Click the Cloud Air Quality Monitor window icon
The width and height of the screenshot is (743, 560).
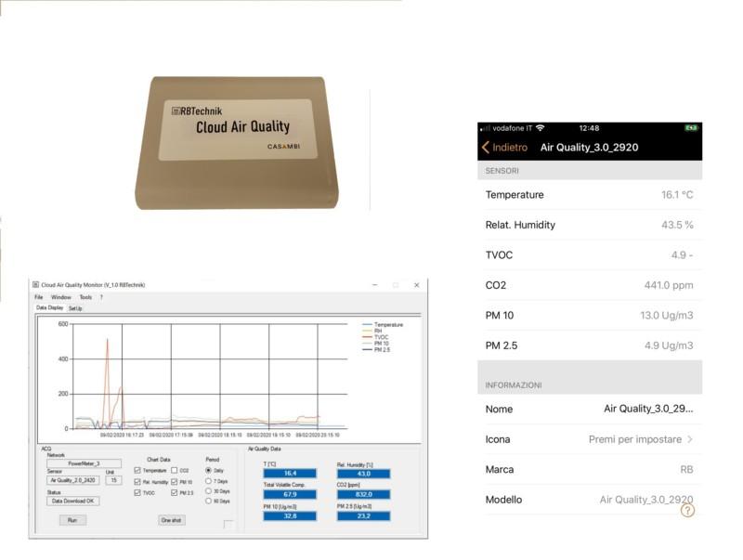(35, 285)
